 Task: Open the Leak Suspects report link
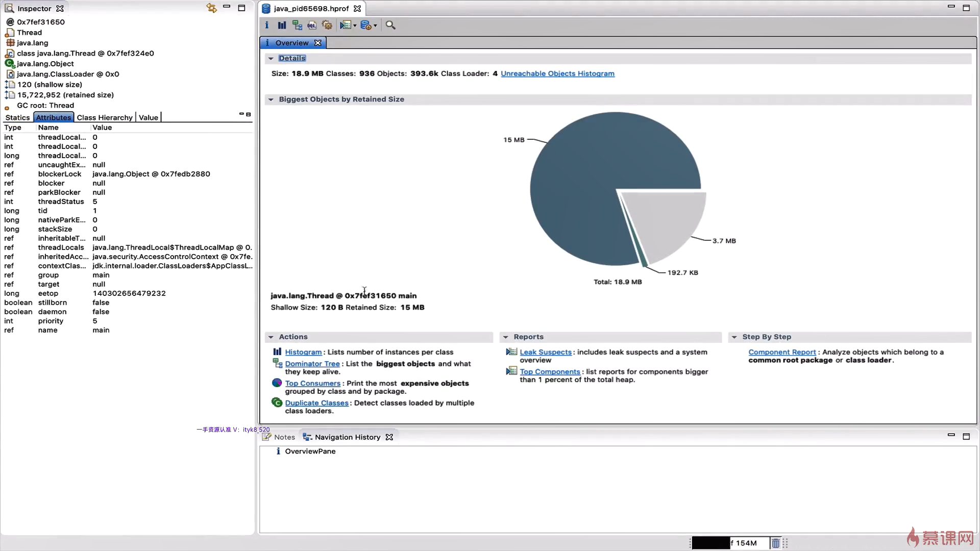[545, 352]
